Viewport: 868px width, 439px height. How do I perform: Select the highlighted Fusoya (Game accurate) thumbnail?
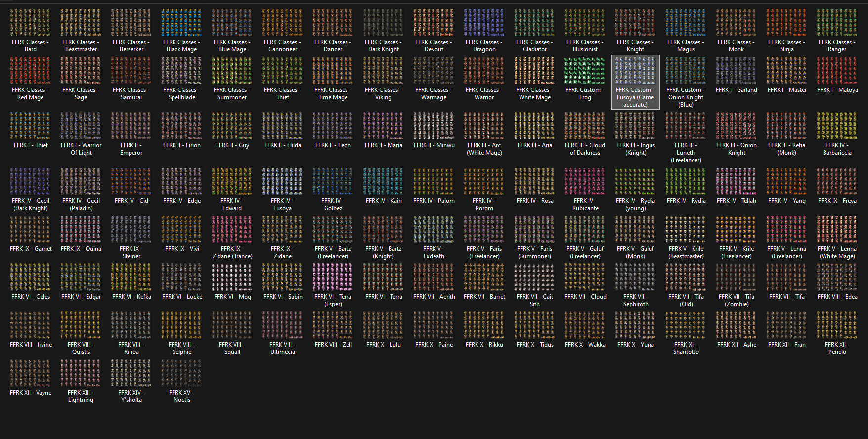tap(636, 71)
